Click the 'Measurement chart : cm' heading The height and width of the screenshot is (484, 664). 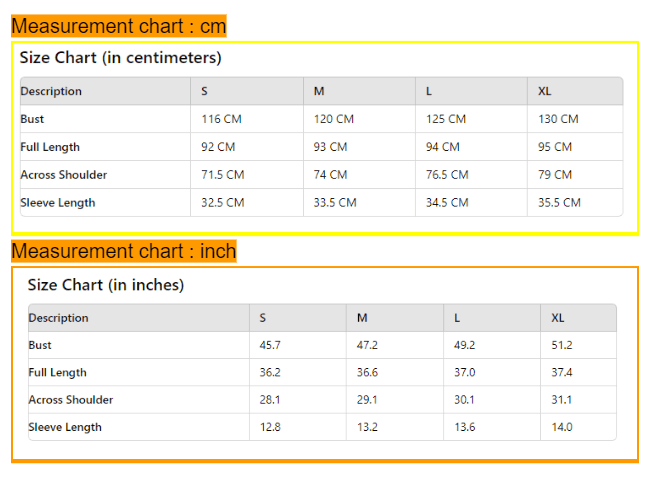[x=119, y=26]
